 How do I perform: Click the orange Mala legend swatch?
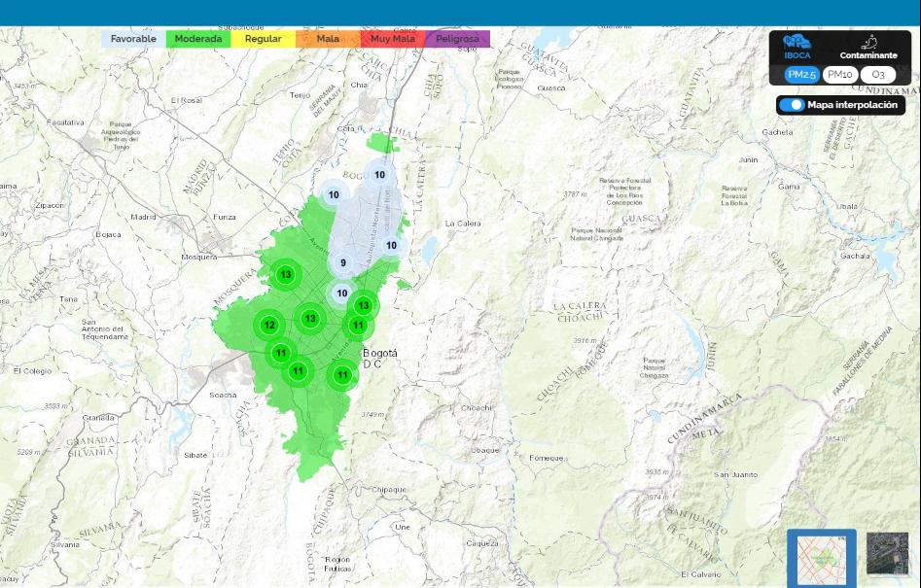328,39
